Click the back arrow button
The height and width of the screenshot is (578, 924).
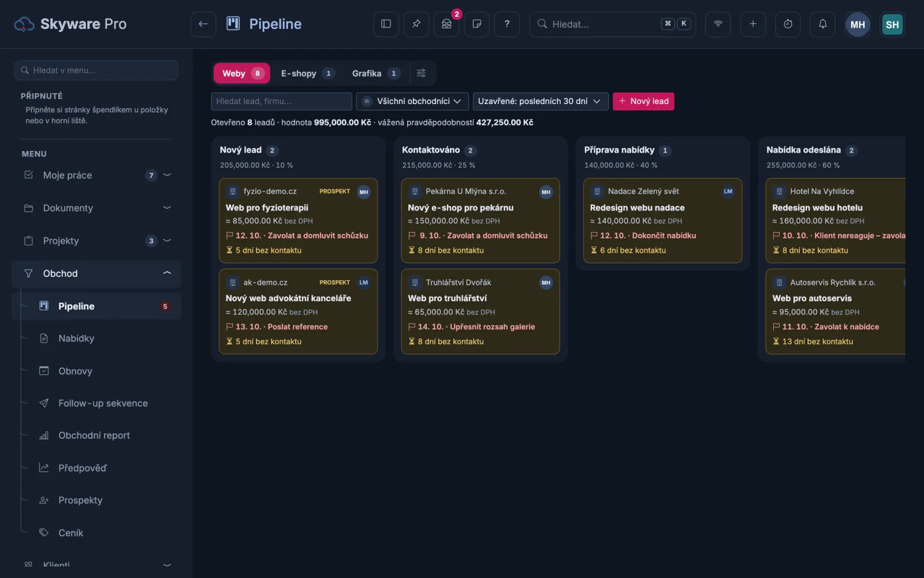tap(203, 24)
